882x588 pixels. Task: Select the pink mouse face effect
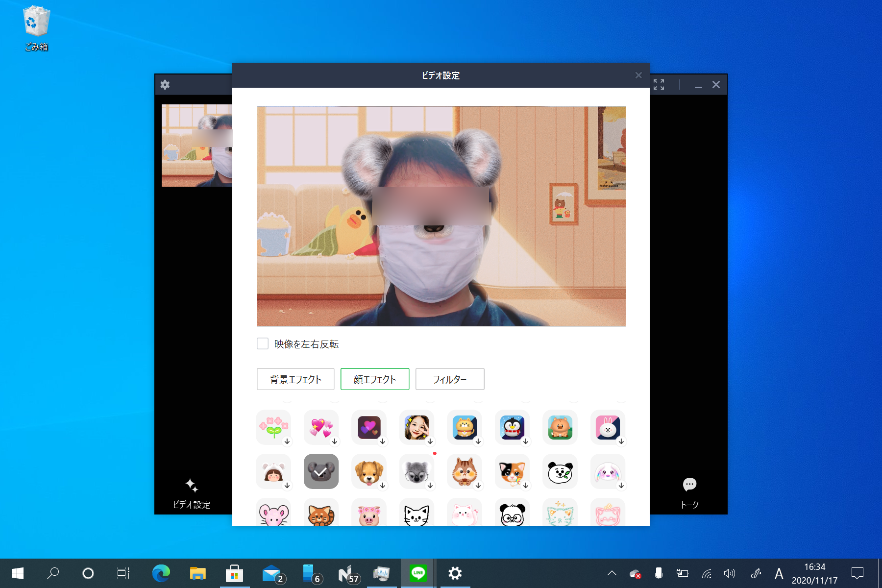tap(273, 512)
